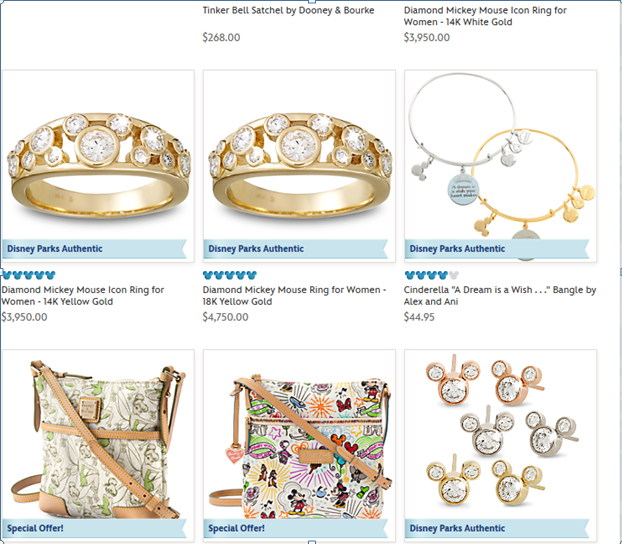Open the 18K Yellow Gold ring image

[299, 166]
